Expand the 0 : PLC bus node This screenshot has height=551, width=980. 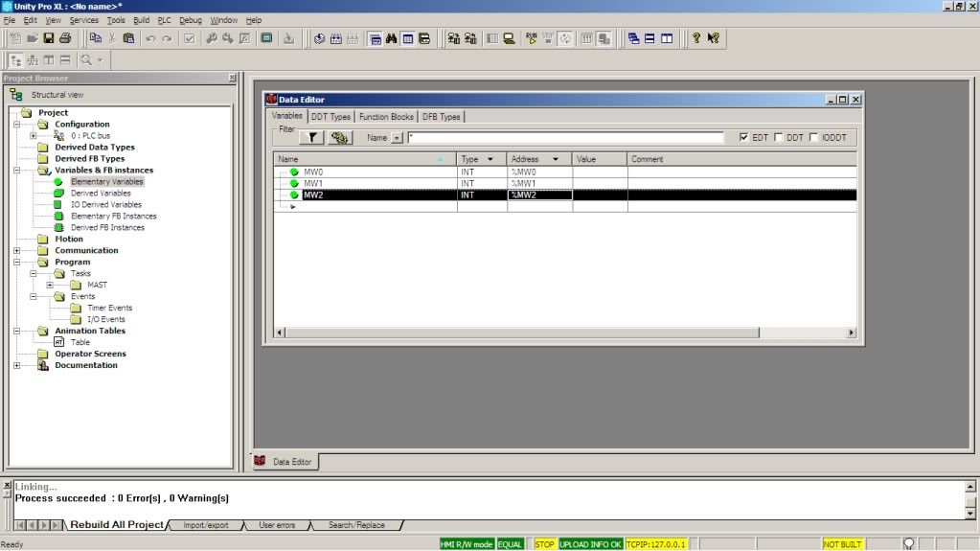pyautogui.click(x=34, y=135)
